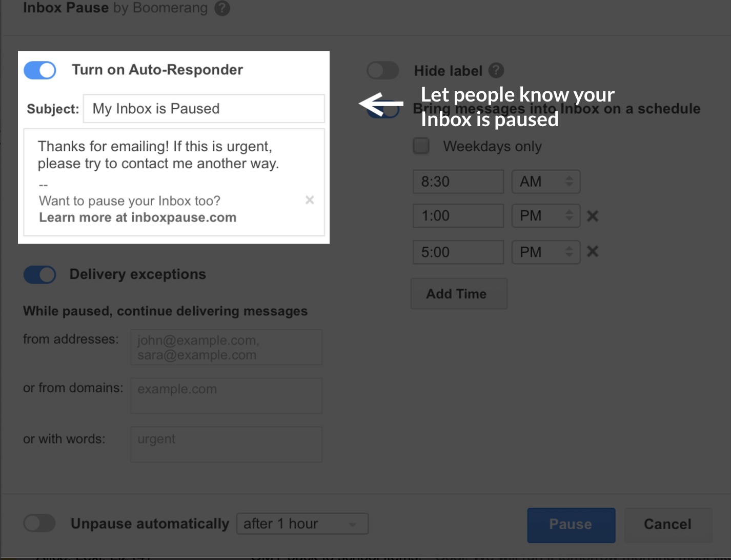
Task: Open AM/PM selector for 5:00 time
Action: tap(546, 252)
